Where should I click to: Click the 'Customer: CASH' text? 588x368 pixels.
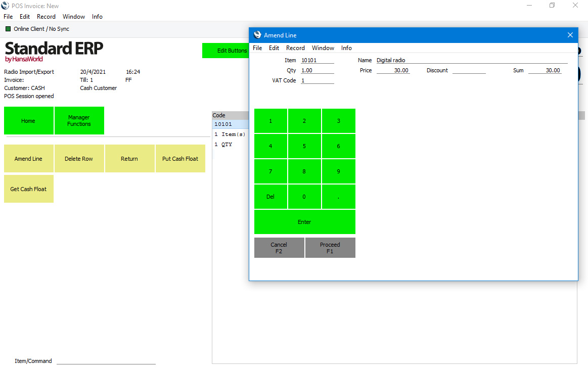[x=24, y=88]
